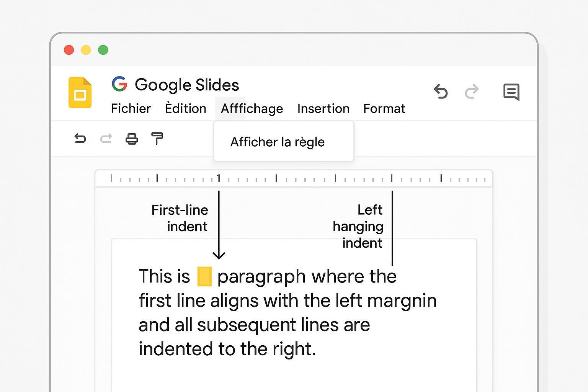Viewport: 588px width, 392px height.
Task: Click the redo arrow in the header
Action: [x=472, y=91]
